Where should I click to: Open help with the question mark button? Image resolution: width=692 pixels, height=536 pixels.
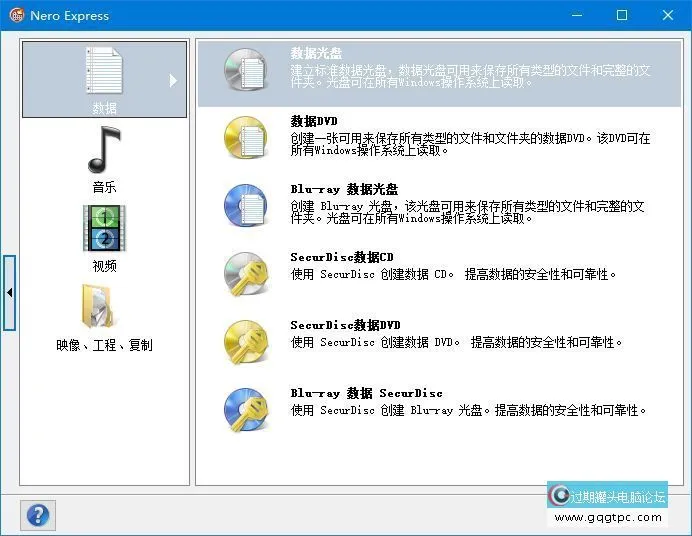pos(38,515)
